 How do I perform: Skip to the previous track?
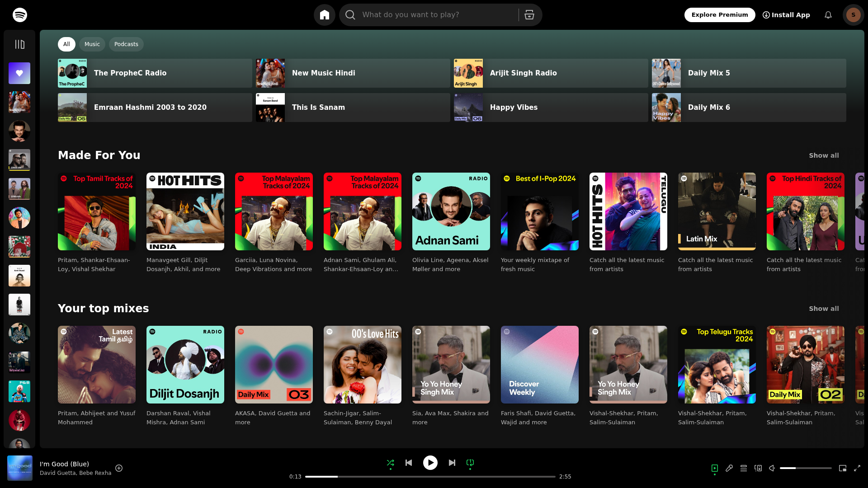[409, 463]
